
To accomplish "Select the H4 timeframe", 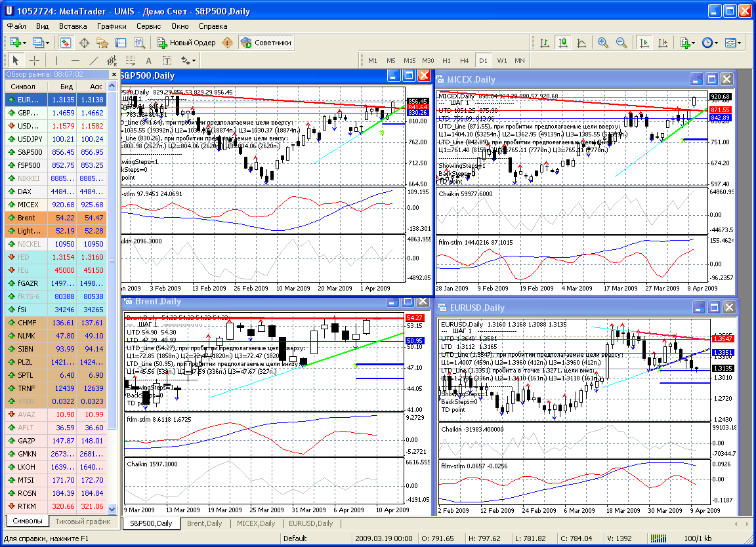I will coord(465,61).
